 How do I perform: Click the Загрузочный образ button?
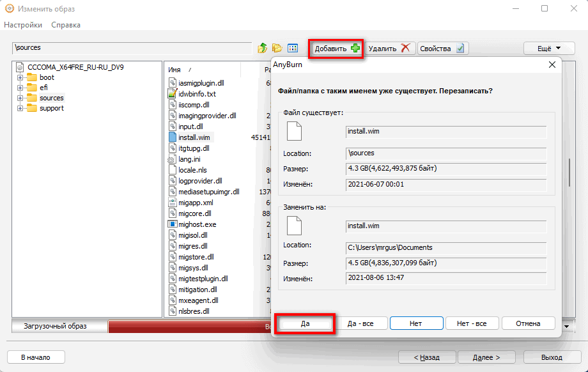click(x=60, y=326)
